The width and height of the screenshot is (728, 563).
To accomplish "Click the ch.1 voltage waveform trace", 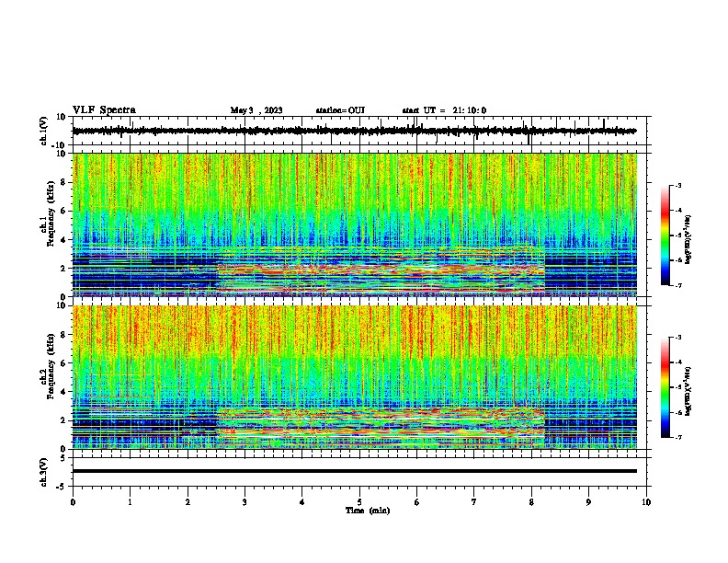I will [x=354, y=131].
